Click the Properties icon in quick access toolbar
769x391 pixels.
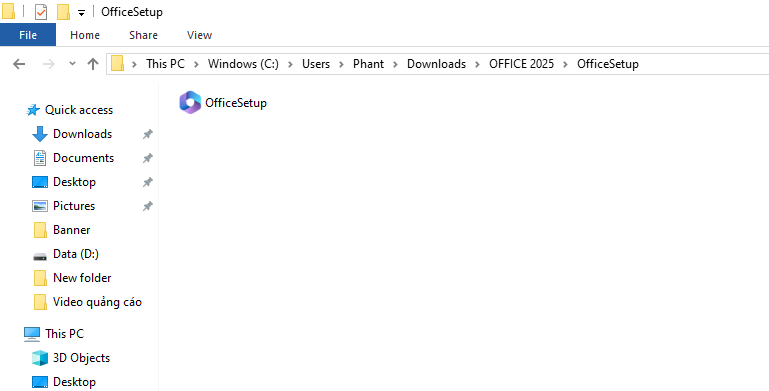click(41, 12)
